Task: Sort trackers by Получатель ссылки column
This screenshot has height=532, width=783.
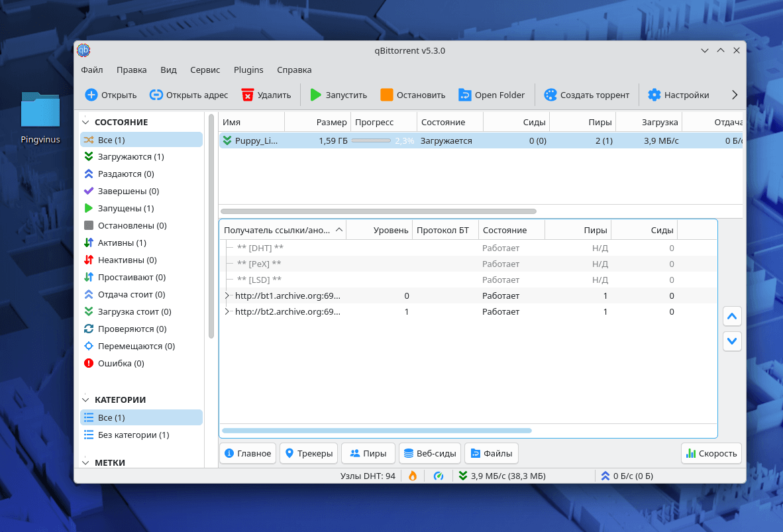Action: (283, 231)
